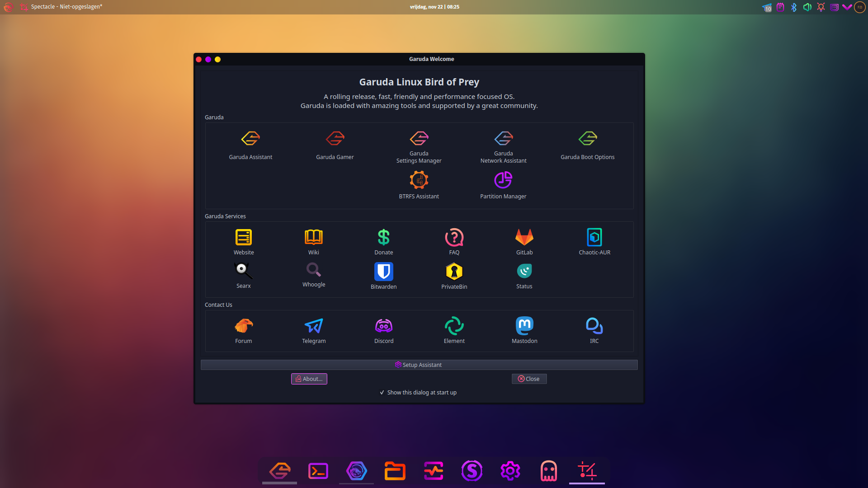Open the Telegram tray icon
Viewport: 868px width, 488px height.
click(767, 7)
